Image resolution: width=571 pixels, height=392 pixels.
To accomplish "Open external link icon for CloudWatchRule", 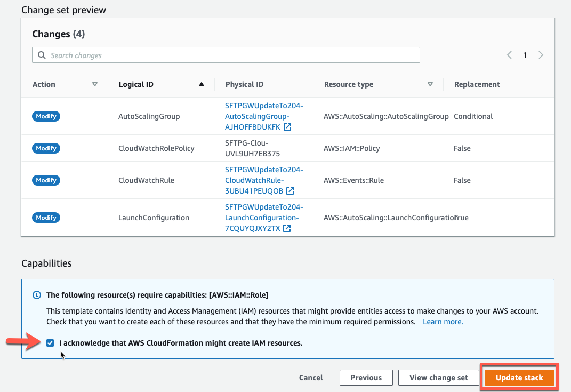I will 290,191.
